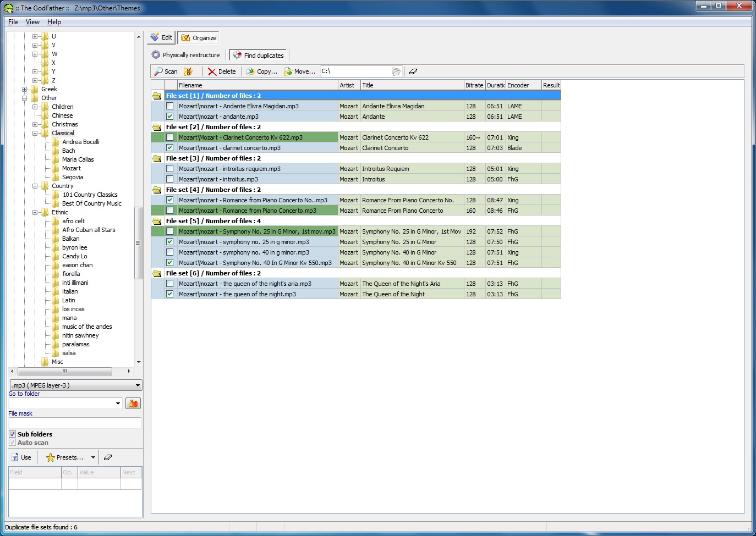Sort by the Bitrate column header
Image resolution: width=756 pixels, height=536 pixels.
point(474,85)
